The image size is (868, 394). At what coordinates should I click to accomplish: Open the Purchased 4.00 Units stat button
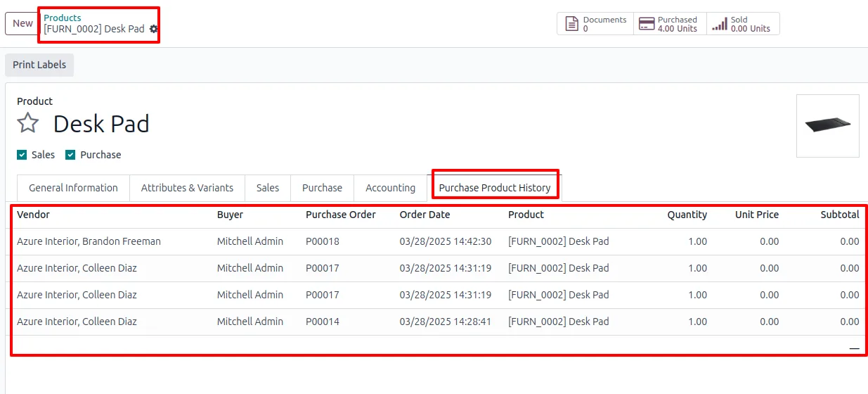670,24
